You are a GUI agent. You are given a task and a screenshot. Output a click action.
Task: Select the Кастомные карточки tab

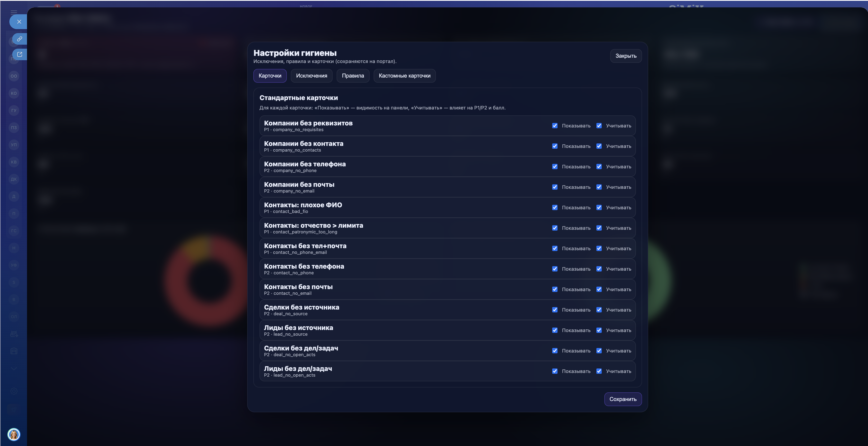coord(404,75)
